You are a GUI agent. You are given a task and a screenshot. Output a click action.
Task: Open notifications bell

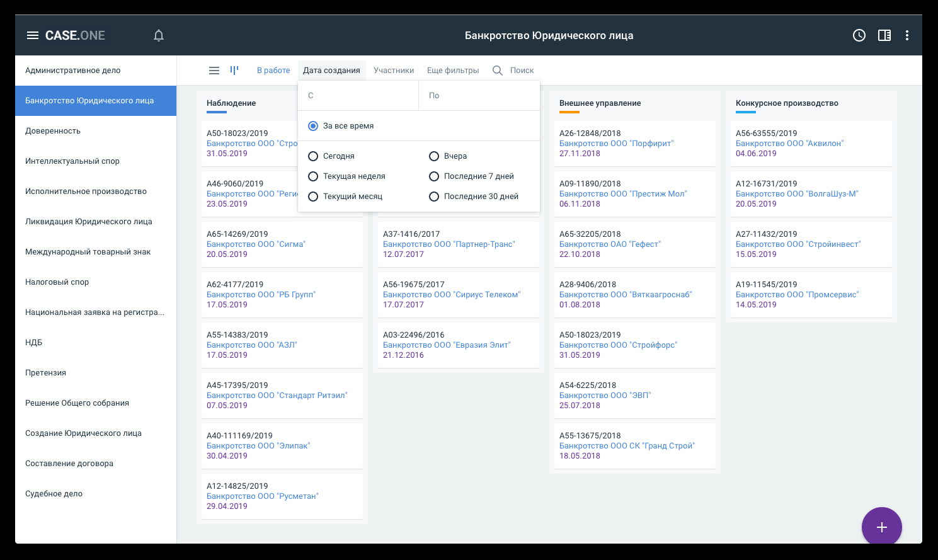coord(159,35)
